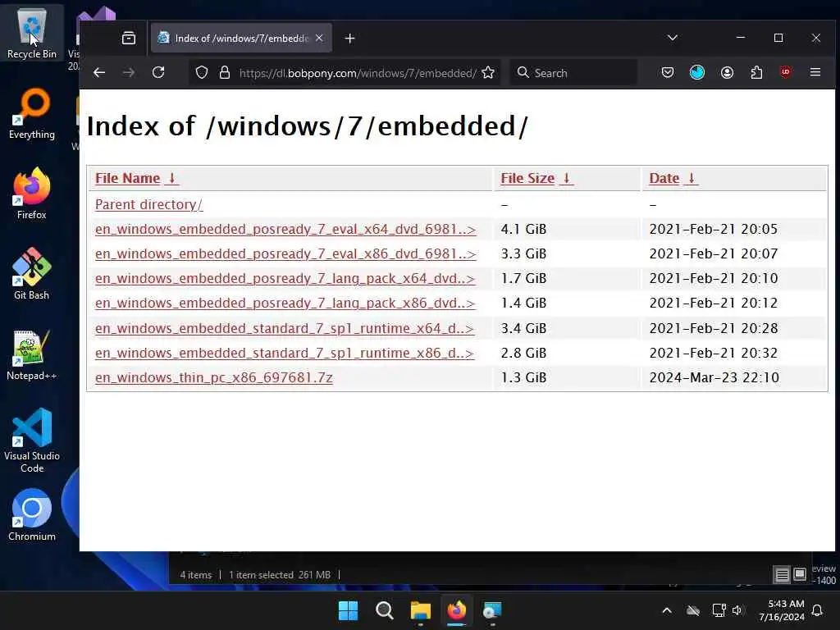Select the Chromium desktop shortcut
840x630 pixels.
click(32, 515)
